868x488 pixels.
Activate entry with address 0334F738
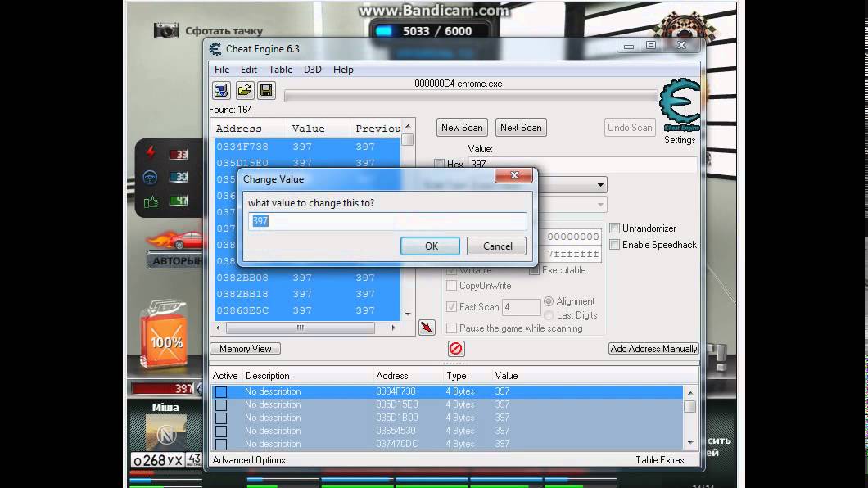[x=221, y=391]
